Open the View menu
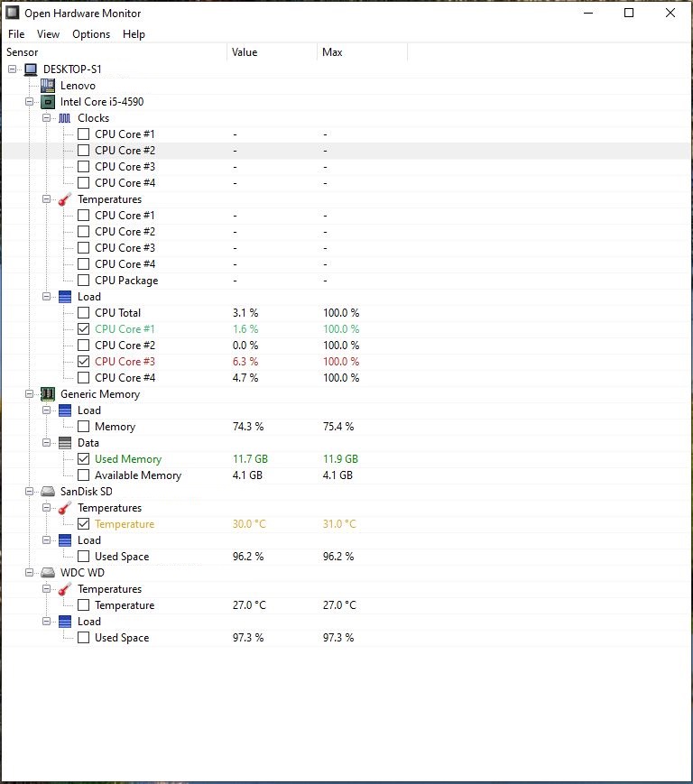This screenshot has height=784, width=693. (x=48, y=34)
